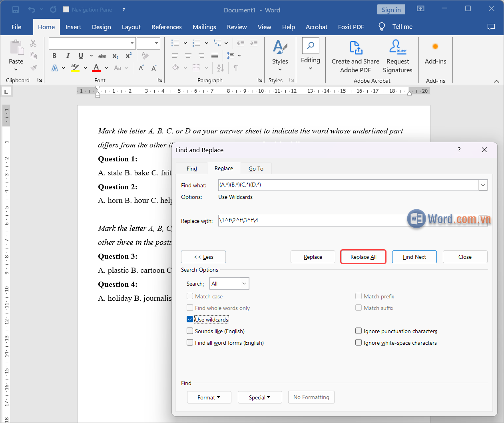Screen dimensions: 504x423
Task: Open the font size dropdown
Action: (156, 43)
